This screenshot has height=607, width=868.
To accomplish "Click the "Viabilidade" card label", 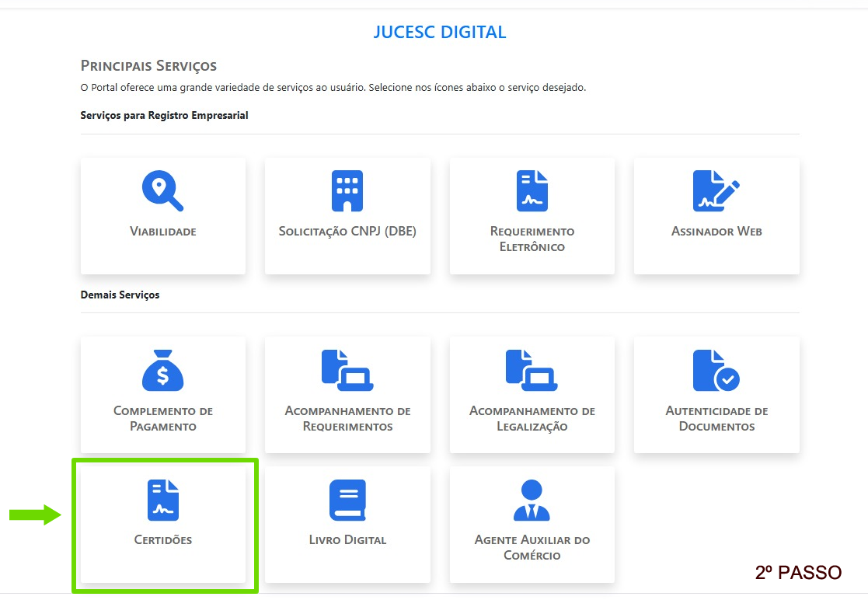I will tap(162, 232).
